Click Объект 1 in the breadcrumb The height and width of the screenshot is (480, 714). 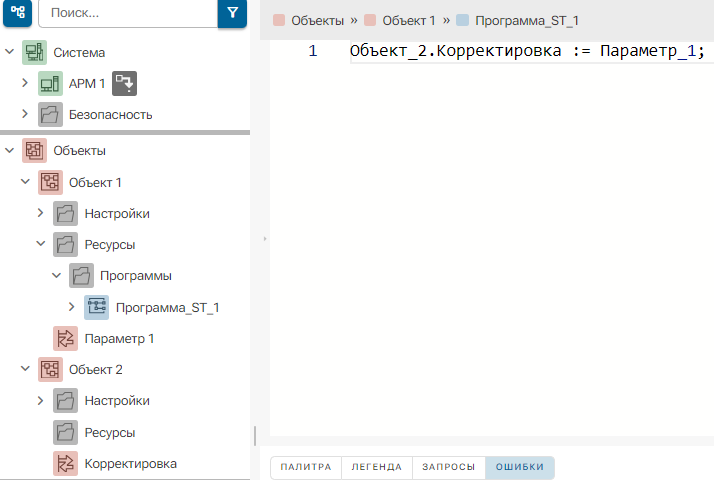click(409, 21)
